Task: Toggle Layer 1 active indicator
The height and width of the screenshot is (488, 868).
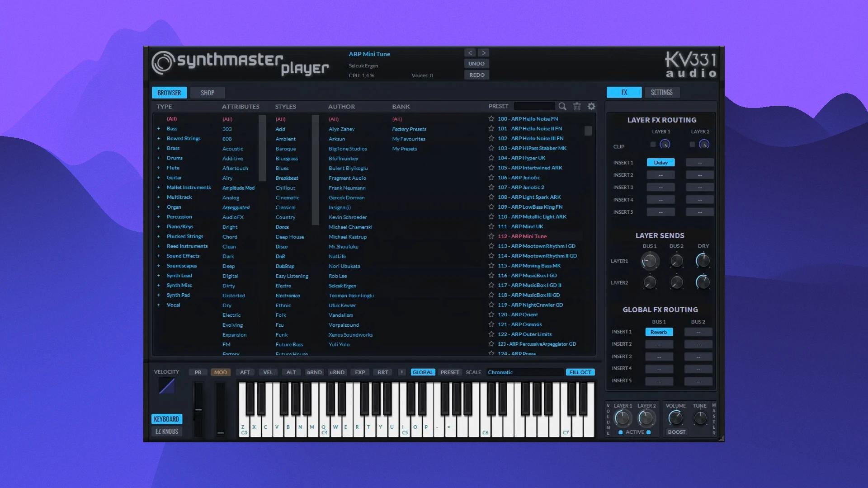Action: point(621,432)
